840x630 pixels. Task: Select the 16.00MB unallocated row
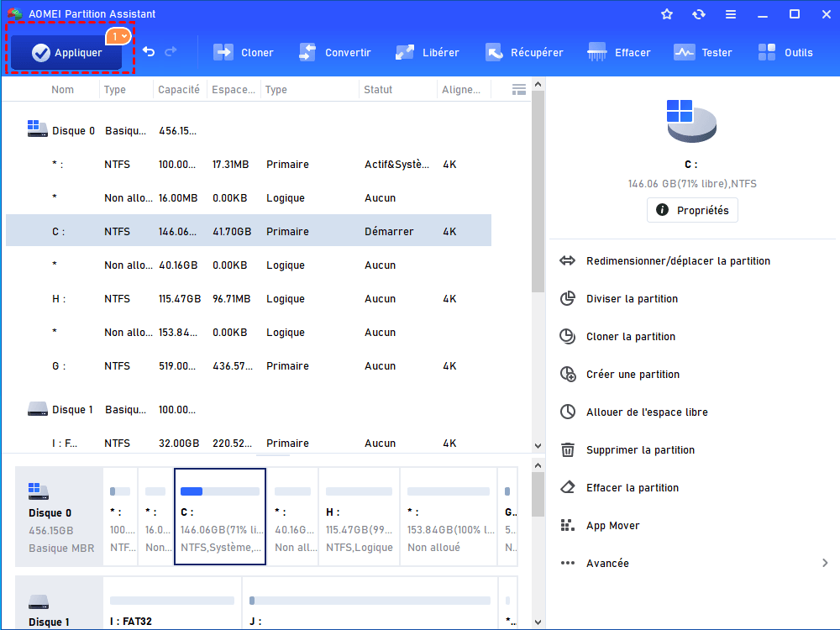249,197
